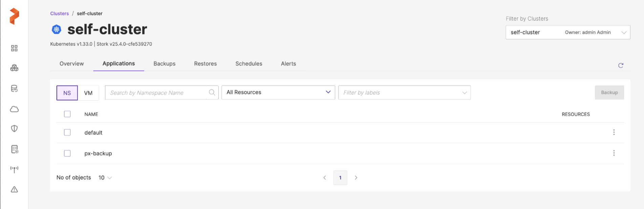644x209 pixels.
Task: Open the warning triangle alerts icon
Action: pos(14,189)
